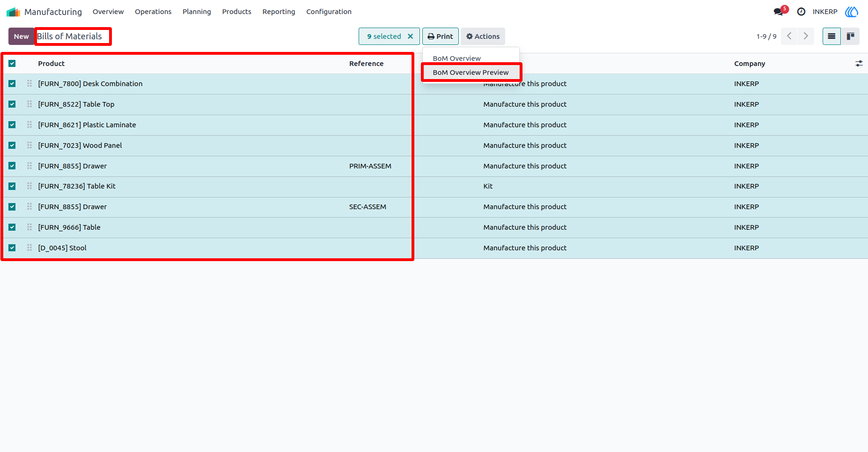Click the 1-9 / 9 pager counter
Viewport: 868px width, 452px height.
[x=766, y=36]
